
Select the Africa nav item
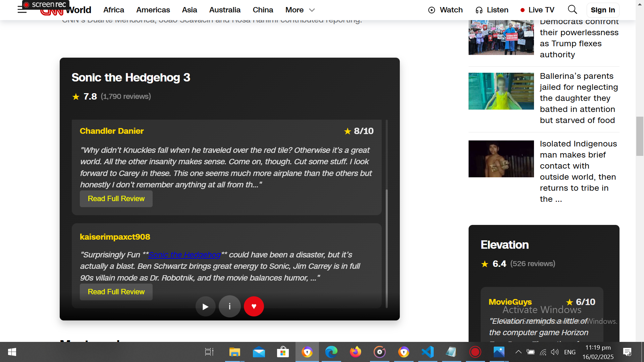click(114, 10)
